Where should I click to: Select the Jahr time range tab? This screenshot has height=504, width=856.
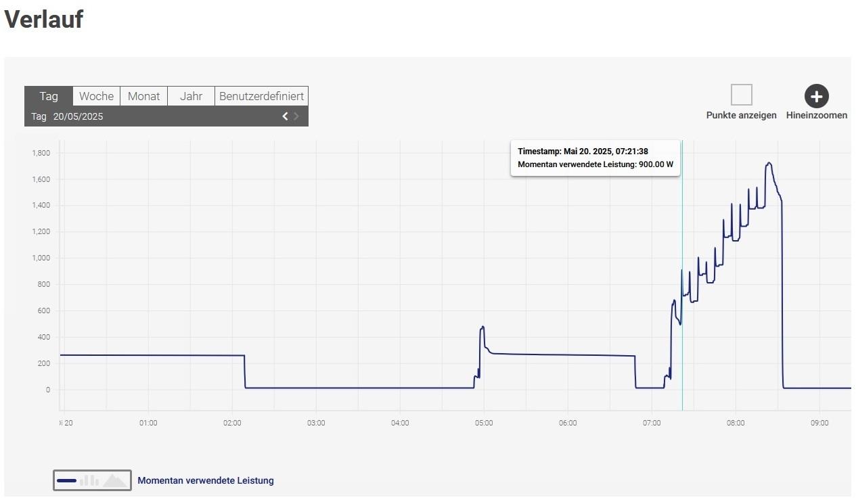click(x=191, y=96)
